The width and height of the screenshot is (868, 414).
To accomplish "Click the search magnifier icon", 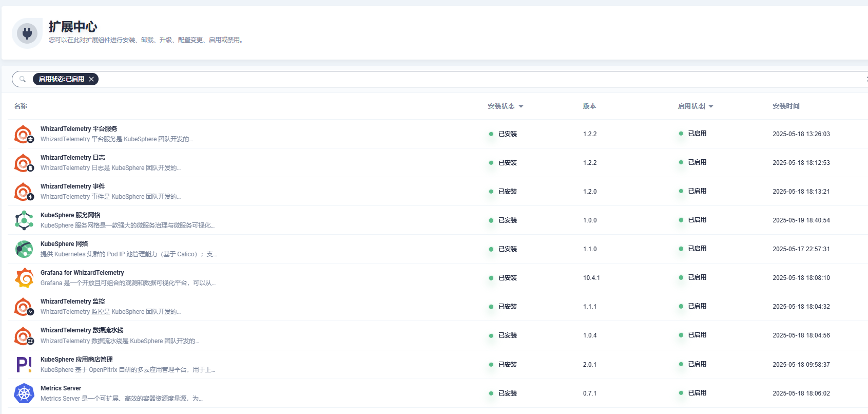I will click(23, 79).
